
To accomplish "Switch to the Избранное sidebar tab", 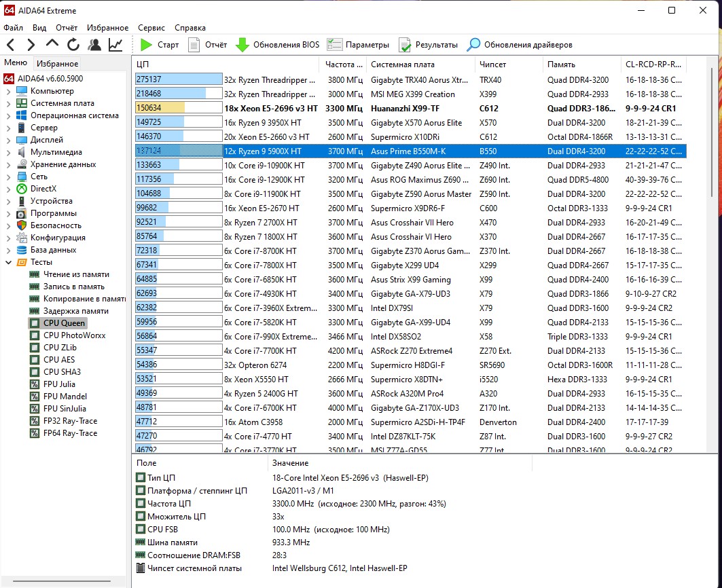I will pyautogui.click(x=57, y=64).
